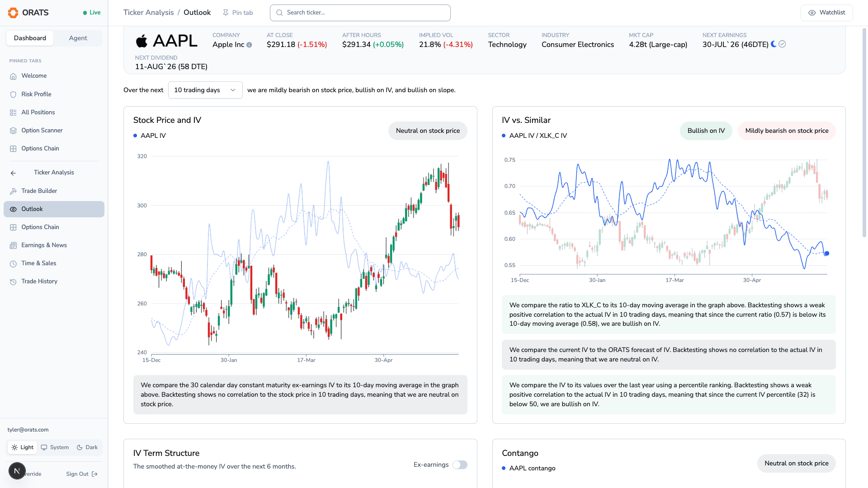Click the eye icon on the Watchlist button

click(812, 13)
